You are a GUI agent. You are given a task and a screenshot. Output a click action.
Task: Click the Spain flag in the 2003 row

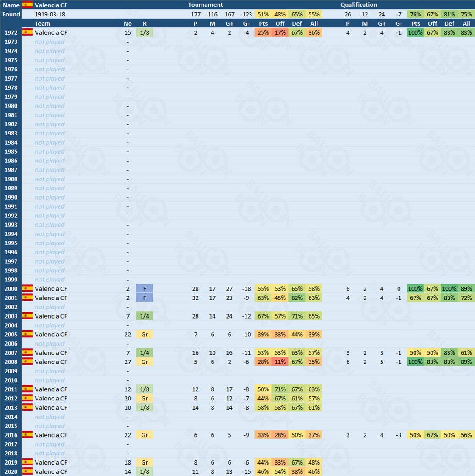coord(27,316)
